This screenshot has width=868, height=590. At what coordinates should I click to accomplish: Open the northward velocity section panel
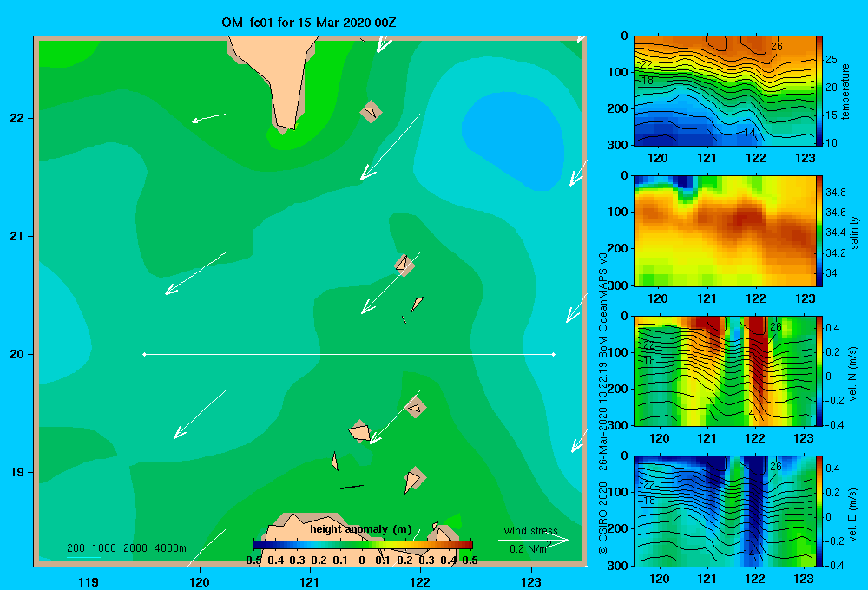[x=725, y=370]
